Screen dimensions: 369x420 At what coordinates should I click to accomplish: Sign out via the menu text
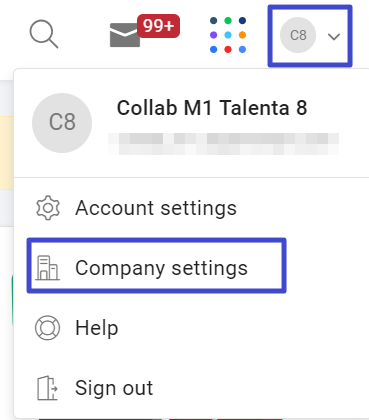pyautogui.click(x=114, y=388)
